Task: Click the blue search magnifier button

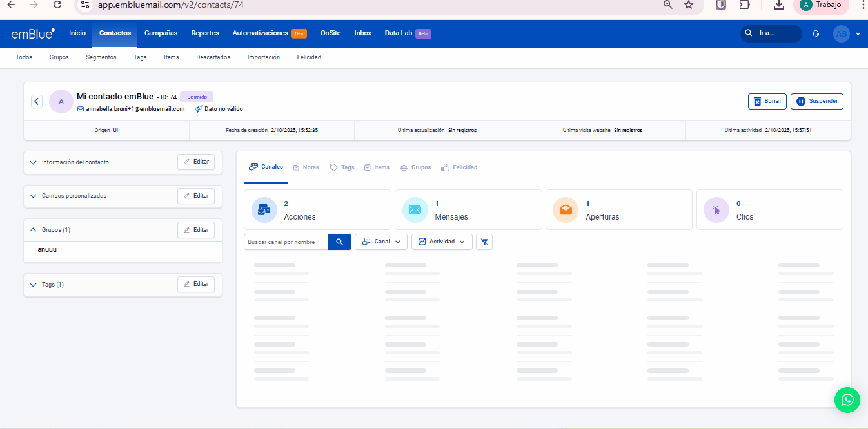Action: 339,242
